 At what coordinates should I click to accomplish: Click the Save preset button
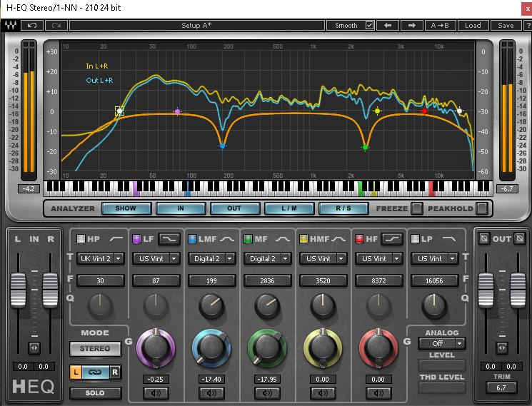(506, 26)
